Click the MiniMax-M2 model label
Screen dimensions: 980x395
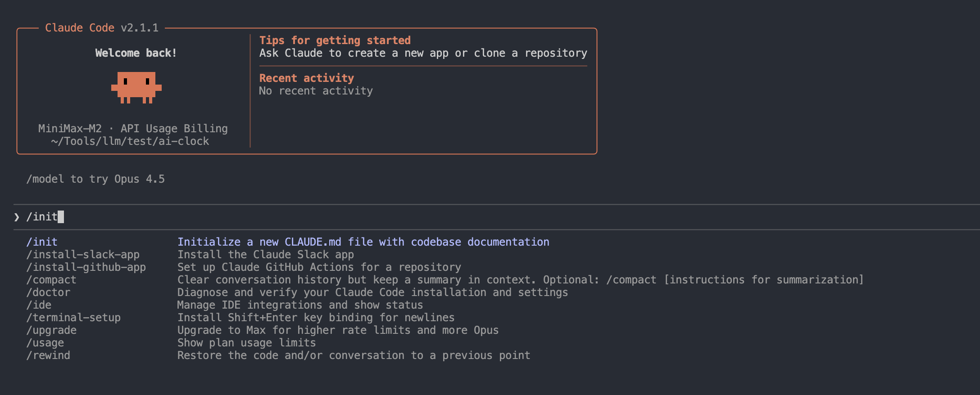[x=70, y=129]
